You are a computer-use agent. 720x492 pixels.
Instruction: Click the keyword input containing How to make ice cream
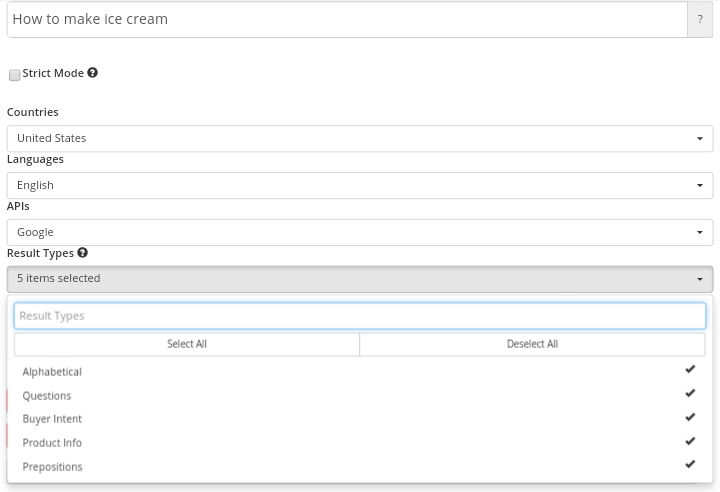345,19
